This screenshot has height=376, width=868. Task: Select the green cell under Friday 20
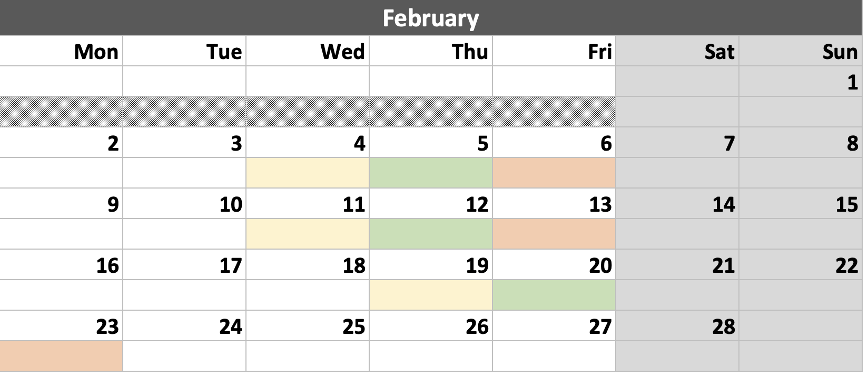click(x=554, y=295)
